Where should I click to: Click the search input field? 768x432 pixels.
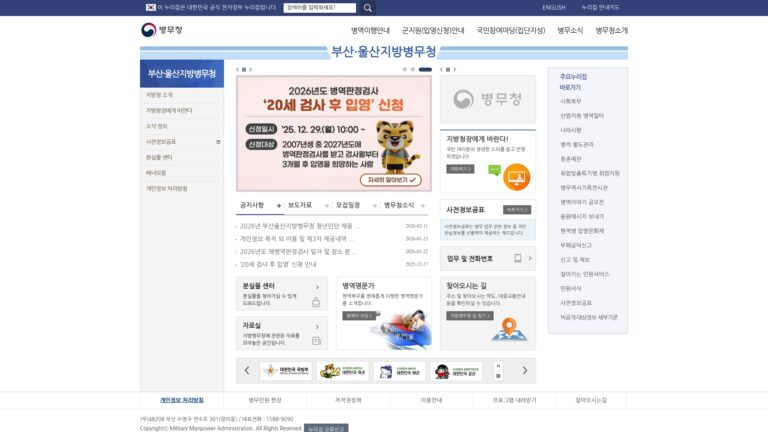tap(319, 8)
